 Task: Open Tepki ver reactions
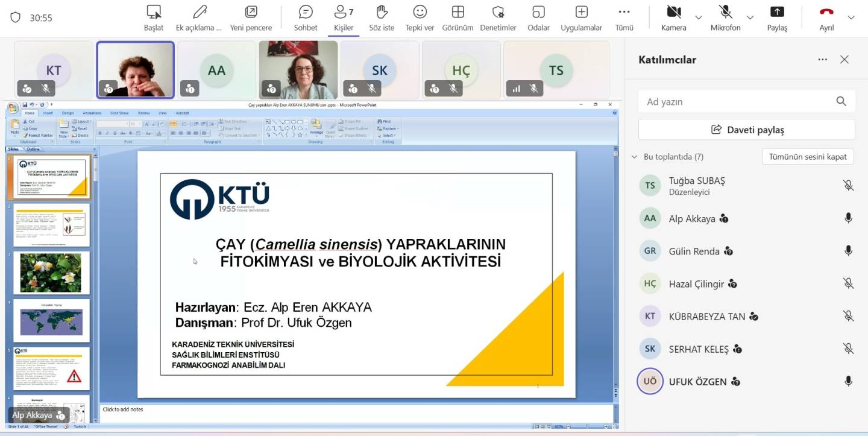420,18
